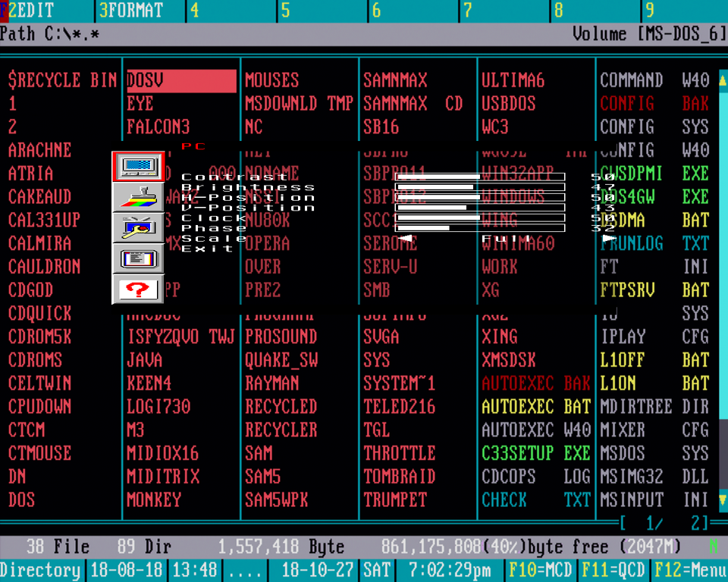Viewport: 728px width, 582px height.
Task: Click the Scale right arrow
Action: click(609, 238)
